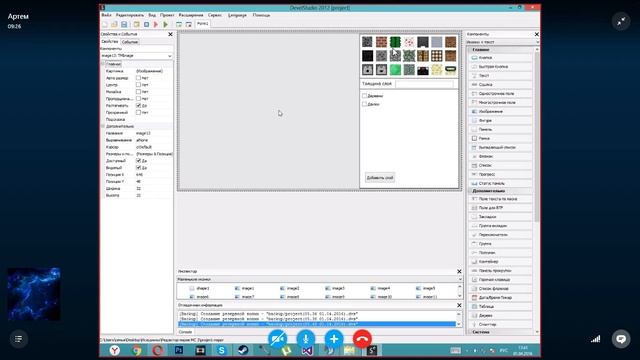Uncheck the Видимый checkbox
The width and height of the screenshot is (640, 360).
pos(138,168)
